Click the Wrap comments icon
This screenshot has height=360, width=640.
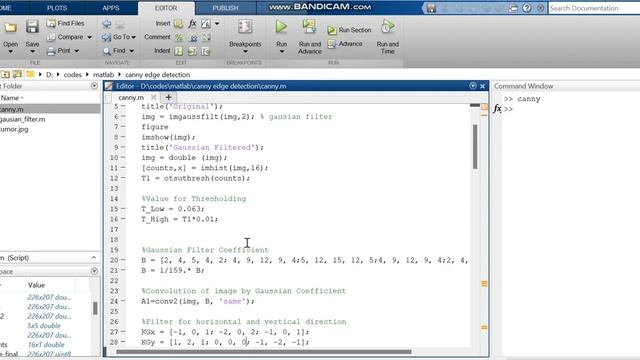[x=206, y=38]
